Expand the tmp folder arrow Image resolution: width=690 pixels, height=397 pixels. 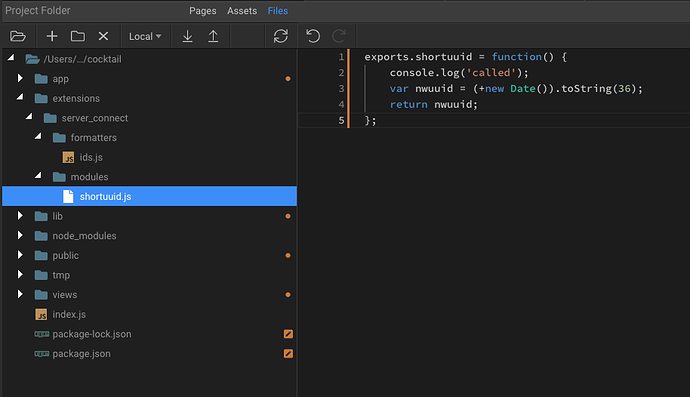(20, 275)
